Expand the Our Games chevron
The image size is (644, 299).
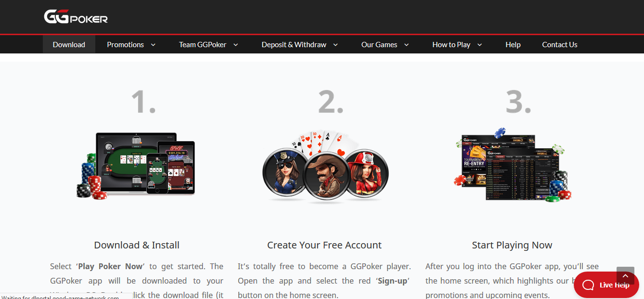tap(406, 45)
